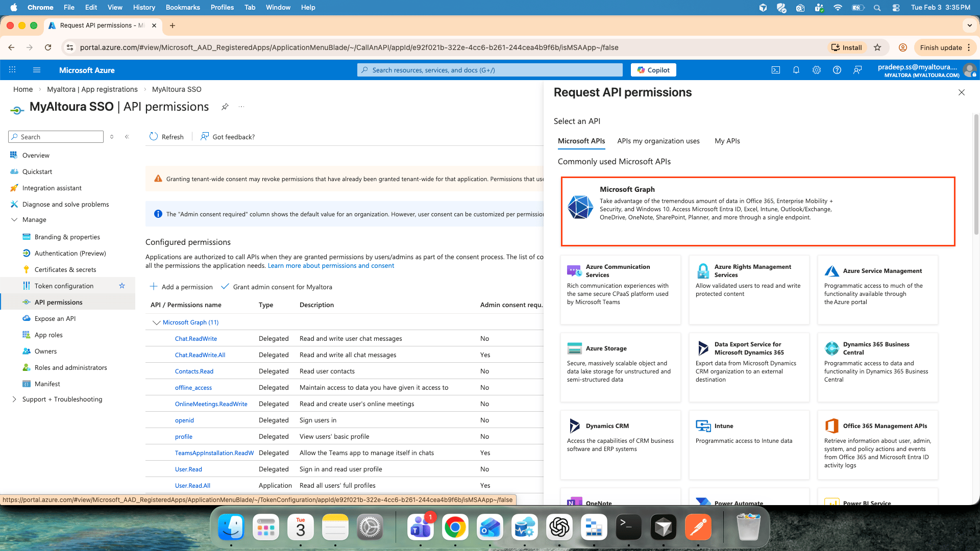Open Owners in the sidebar
The image size is (980, 551).
(x=45, y=351)
